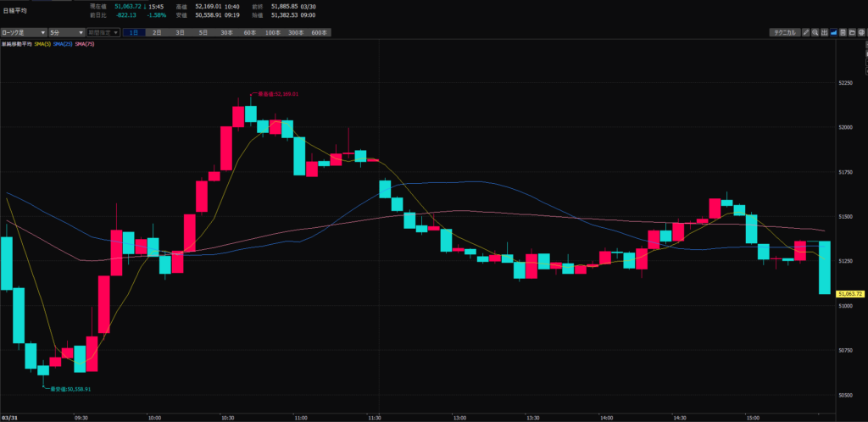The height and width of the screenshot is (422, 868).
Task: Click the magnifier zoom icon
Action: pyautogui.click(x=815, y=32)
